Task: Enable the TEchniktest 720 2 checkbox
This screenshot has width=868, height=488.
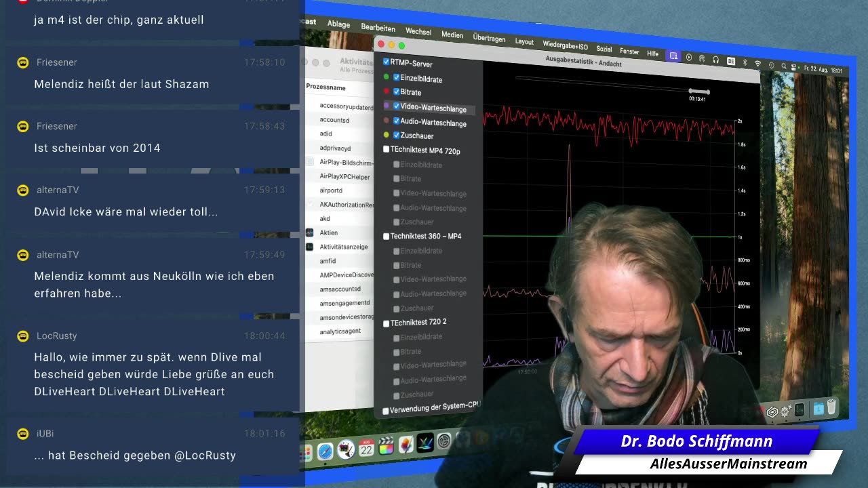Action: click(386, 323)
